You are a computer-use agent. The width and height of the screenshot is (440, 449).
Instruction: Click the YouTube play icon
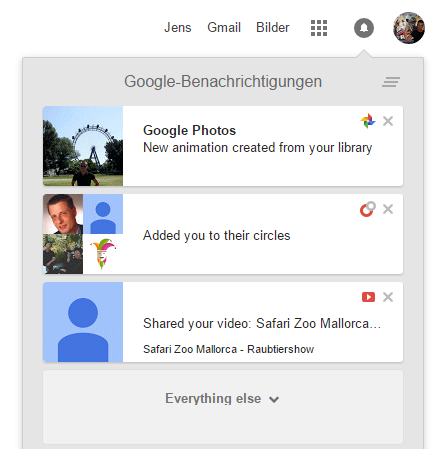(368, 297)
